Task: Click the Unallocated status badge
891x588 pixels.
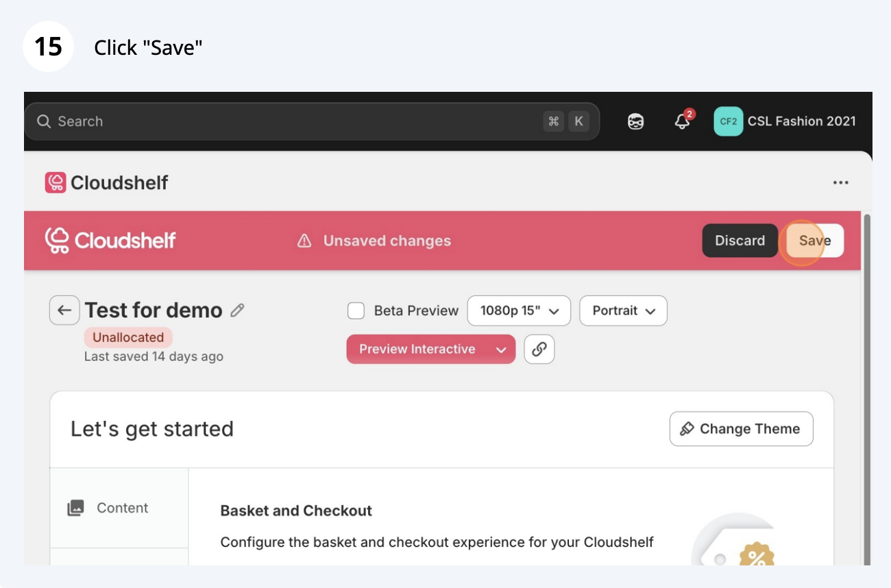Action: tap(128, 337)
